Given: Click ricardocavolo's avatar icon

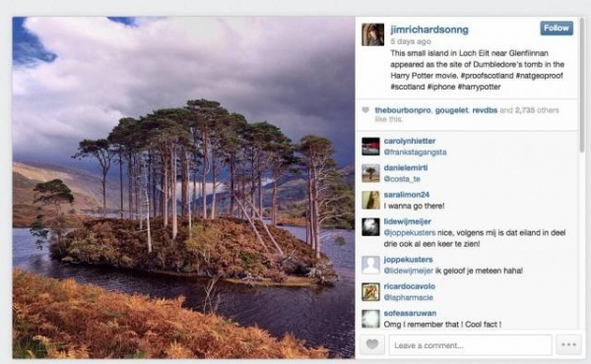Looking at the screenshot, I should [370, 292].
